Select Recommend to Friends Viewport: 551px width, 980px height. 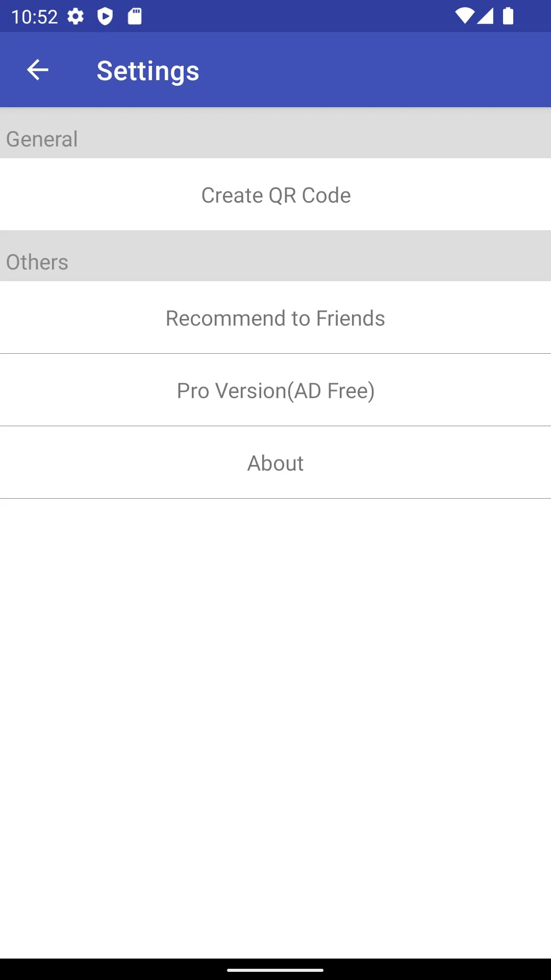coord(275,318)
